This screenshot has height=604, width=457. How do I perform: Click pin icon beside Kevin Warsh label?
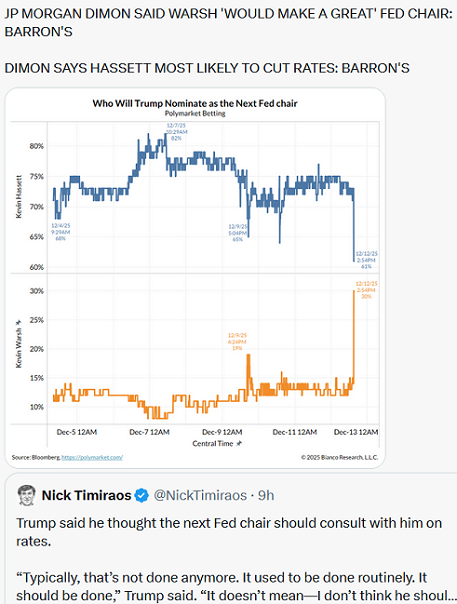tap(18, 323)
